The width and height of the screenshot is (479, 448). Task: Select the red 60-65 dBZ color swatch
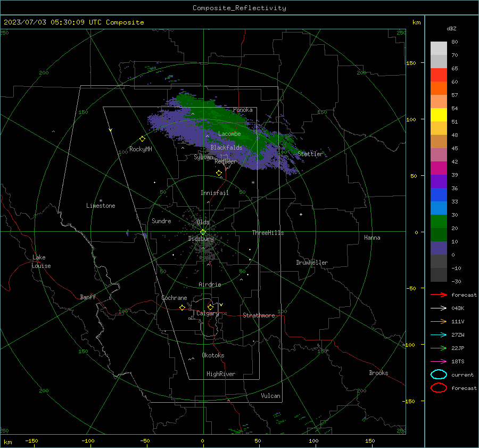(439, 75)
